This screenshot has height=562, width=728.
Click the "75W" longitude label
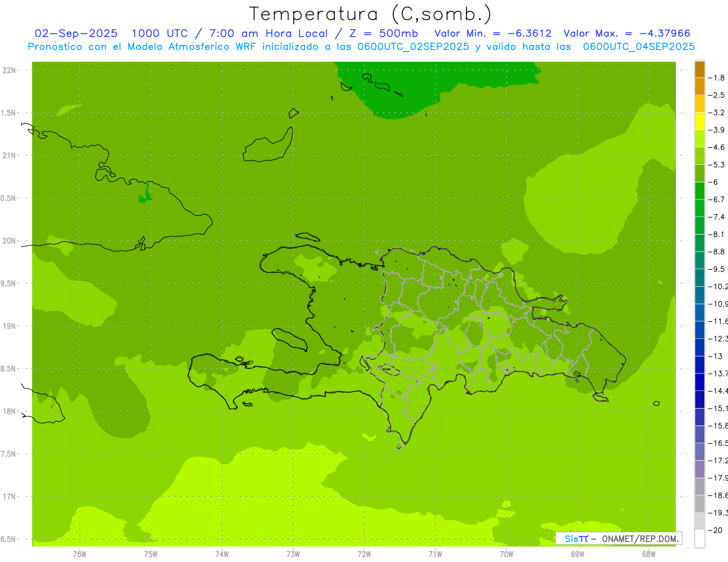tap(150, 554)
